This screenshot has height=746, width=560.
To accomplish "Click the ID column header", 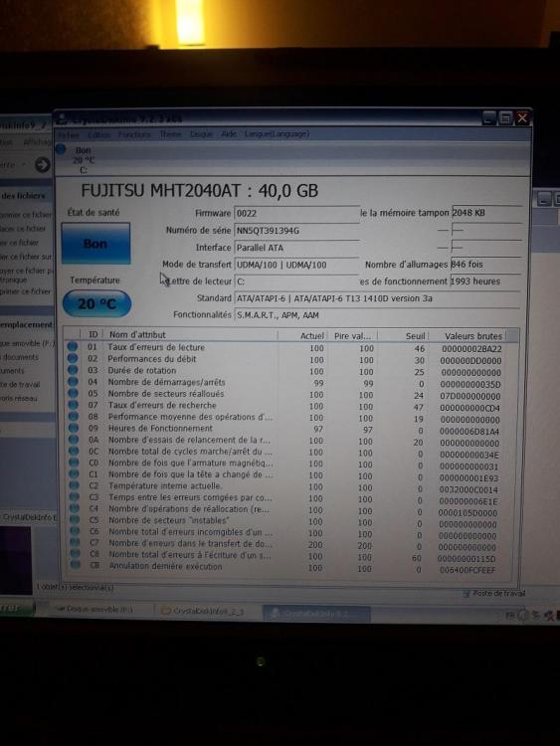I will tap(93, 334).
